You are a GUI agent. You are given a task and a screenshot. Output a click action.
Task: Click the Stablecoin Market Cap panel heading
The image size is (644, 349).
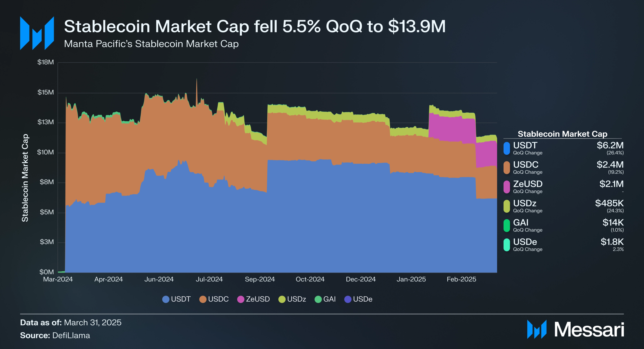pos(562,134)
